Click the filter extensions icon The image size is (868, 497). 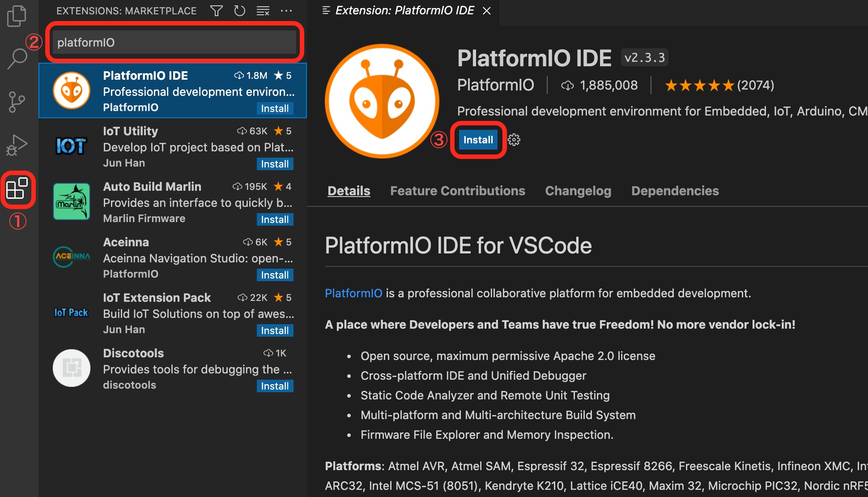pyautogui.click(x=216, y=10)
